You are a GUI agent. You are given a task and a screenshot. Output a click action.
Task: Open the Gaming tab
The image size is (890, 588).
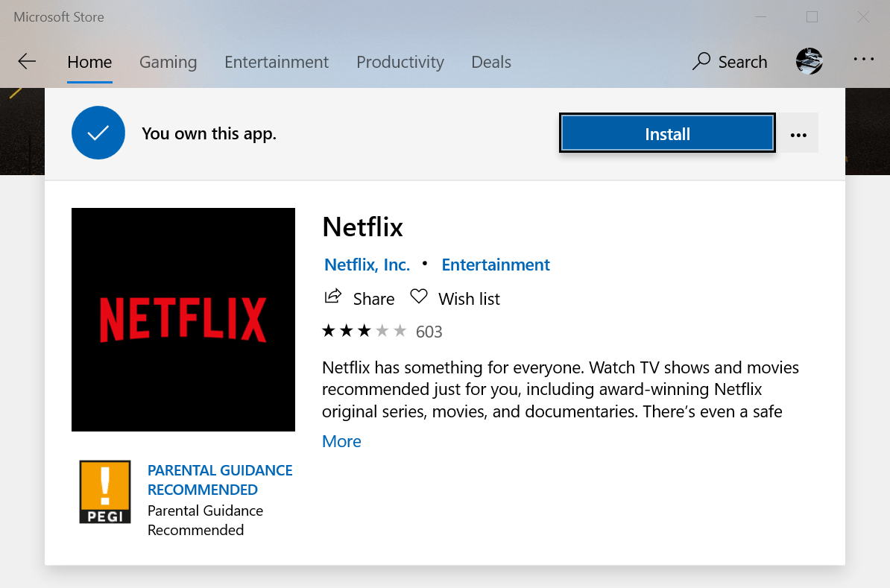coord(168,62)
